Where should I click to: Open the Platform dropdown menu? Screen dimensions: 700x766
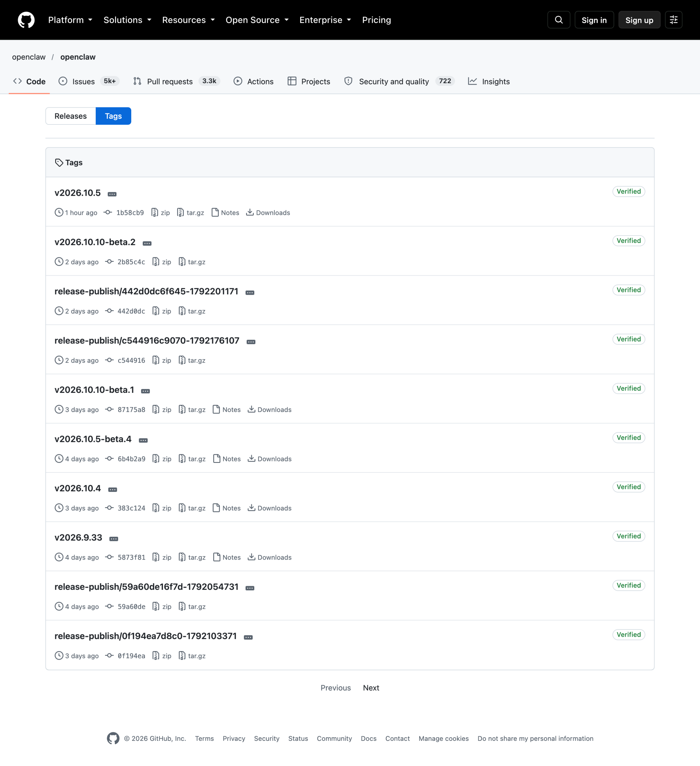point(70,20)
